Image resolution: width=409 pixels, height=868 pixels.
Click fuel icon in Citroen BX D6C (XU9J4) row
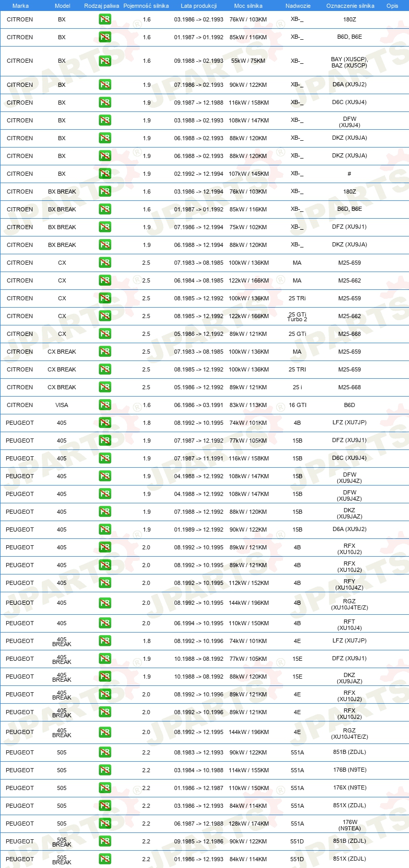tap(105, 103)
